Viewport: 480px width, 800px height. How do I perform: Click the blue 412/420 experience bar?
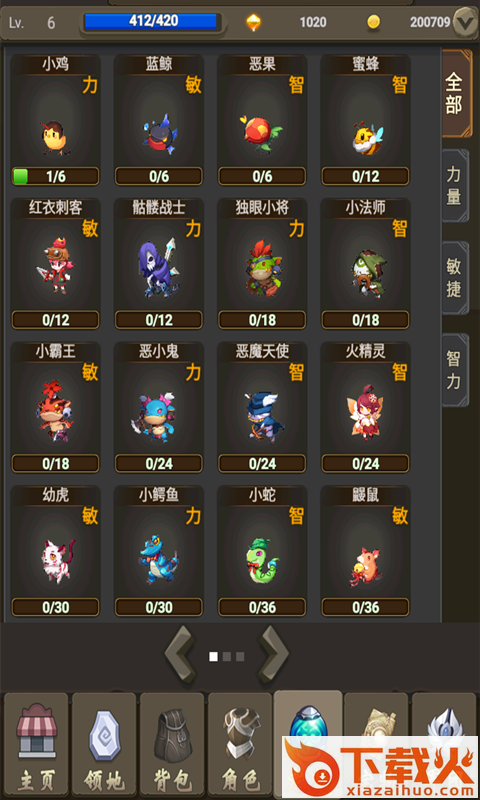point(151,21)
